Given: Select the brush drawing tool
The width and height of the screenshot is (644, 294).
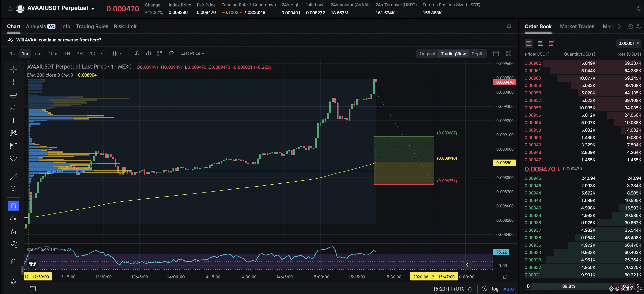Looking at the screenshot, I should point(14,108).
